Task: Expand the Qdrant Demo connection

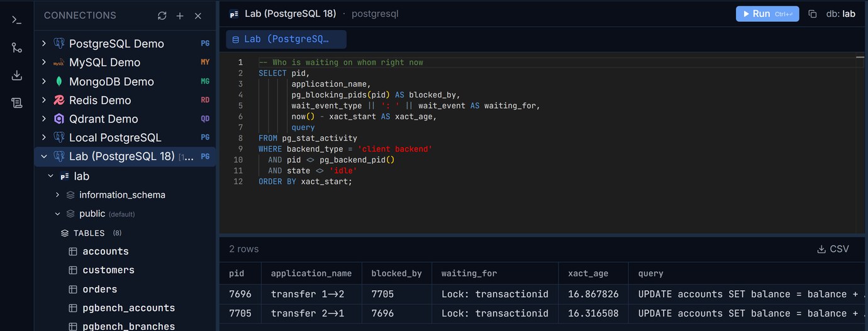Action: click(43, 119)
